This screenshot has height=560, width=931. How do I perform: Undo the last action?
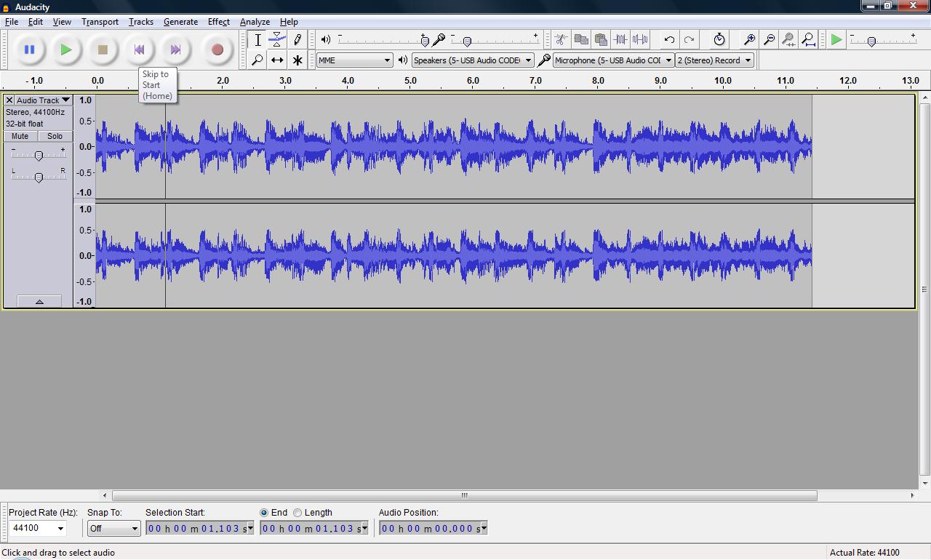[x=669, y=40]
